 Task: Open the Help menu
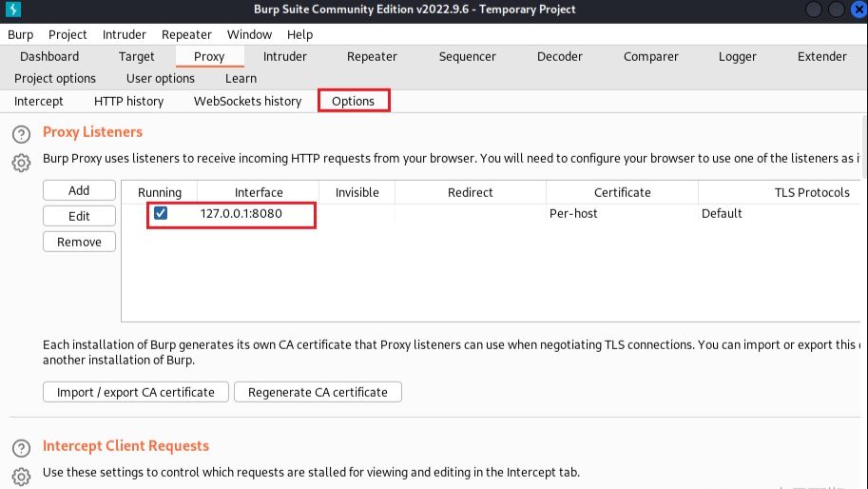coord(300,34)
